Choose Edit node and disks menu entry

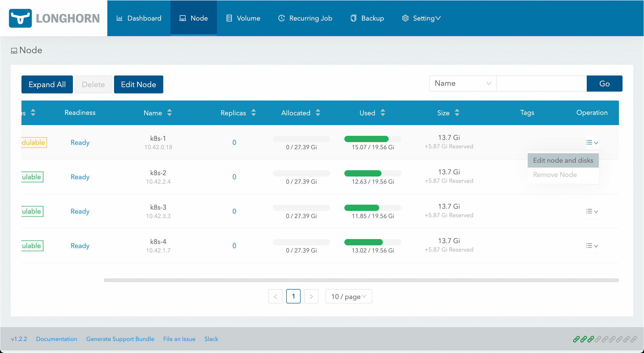[x=563, y=160]
